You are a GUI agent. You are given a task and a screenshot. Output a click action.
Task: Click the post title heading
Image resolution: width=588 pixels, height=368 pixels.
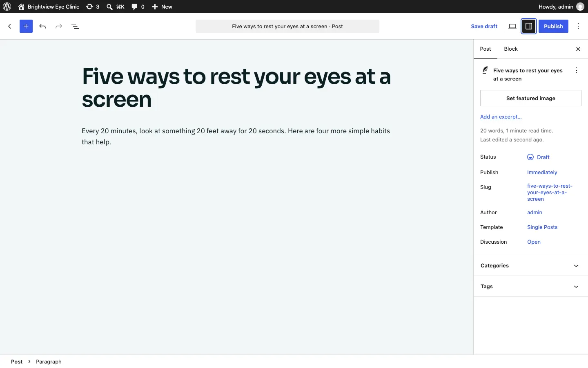click(x=237, y=88)
